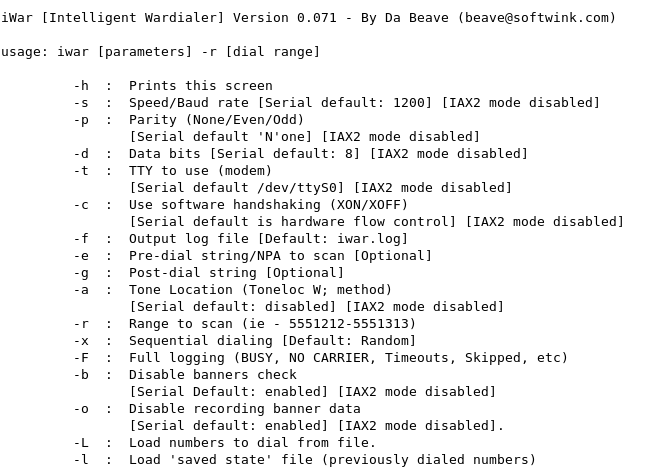Click the -x Sequential dialing flag
666x473 pixels.
pyautogui.click(x=81, y=341)
